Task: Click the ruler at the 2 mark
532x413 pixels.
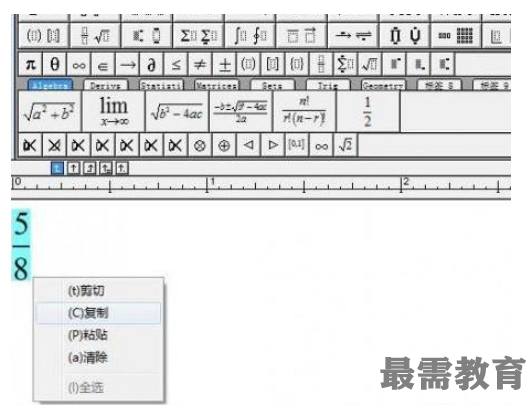Action: (402, 185)
